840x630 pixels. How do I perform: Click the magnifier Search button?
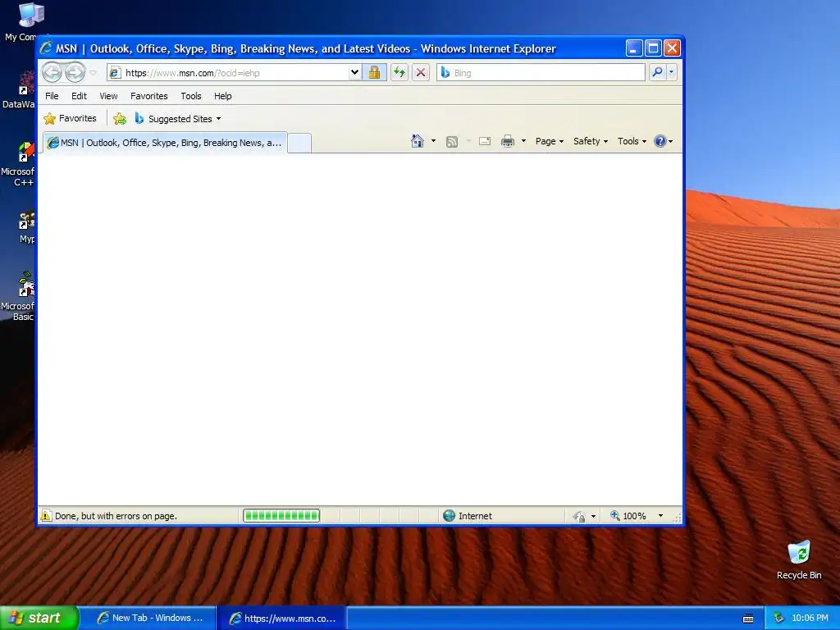657,72
